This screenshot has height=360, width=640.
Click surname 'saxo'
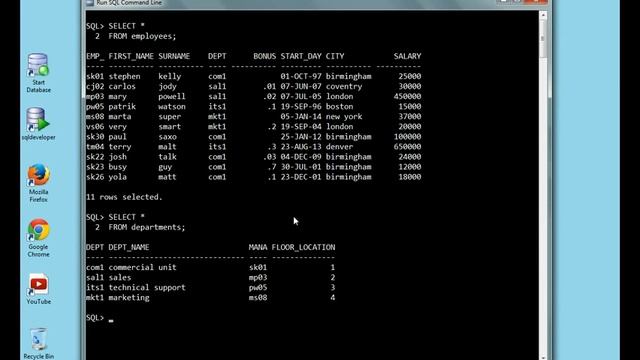(167, 137)
